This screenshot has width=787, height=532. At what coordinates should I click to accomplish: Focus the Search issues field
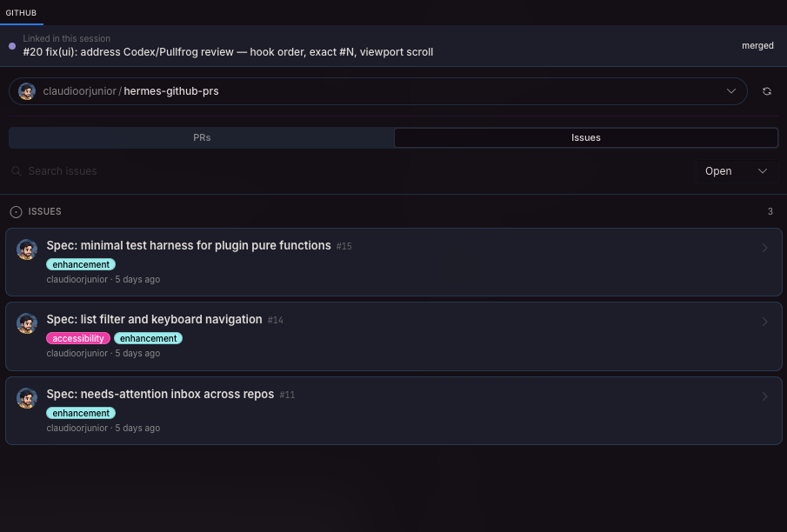pyautogui.click(x=351, y=171)
